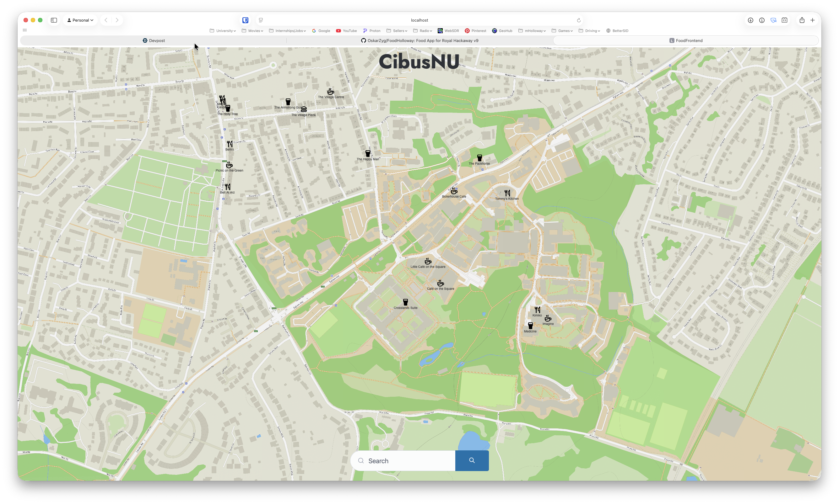Expand the University bookmarks folder
The image size is (839, 504).
(x=223, y=30)
